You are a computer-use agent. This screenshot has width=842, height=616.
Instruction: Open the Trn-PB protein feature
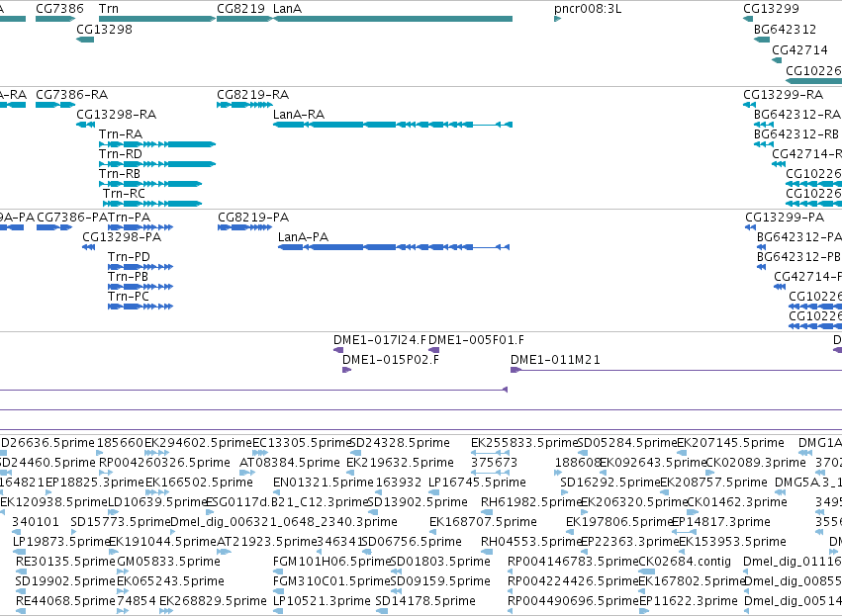click(x=140, y=287)
